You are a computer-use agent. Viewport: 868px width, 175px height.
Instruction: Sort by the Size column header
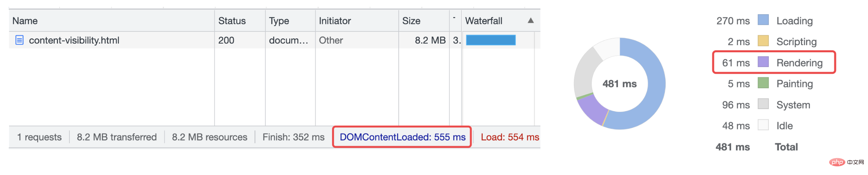point(411,21)
